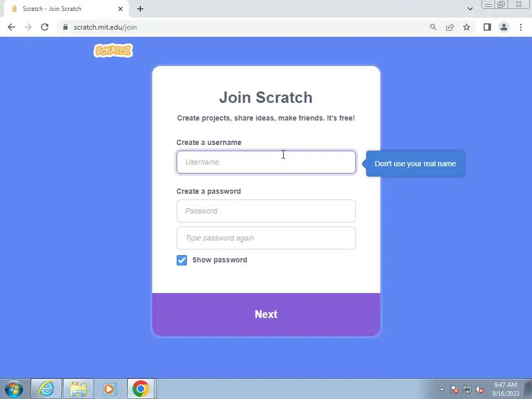Click the Next button
The width and height of the screenshot is (532, 399).
(x=266, y=314)
